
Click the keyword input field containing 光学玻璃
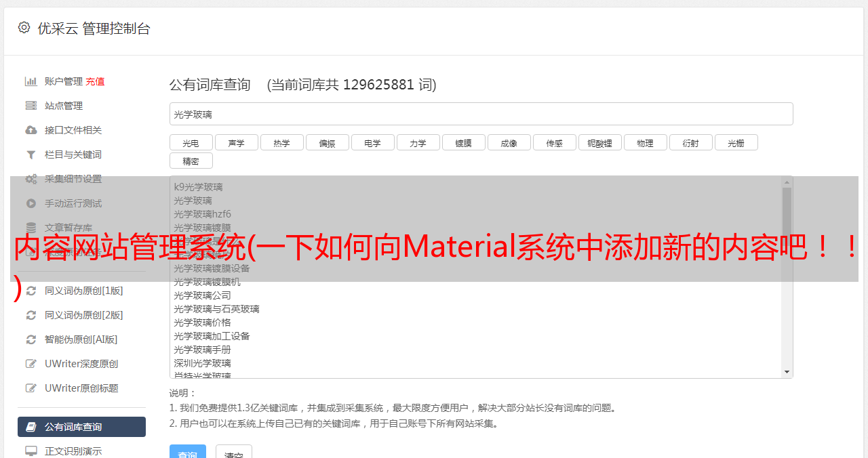(x=481, y=114)
